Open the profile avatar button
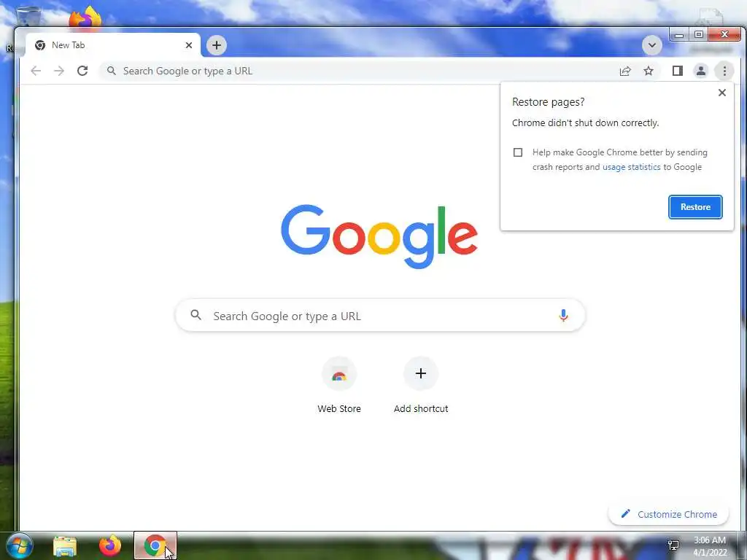Image resolution: width=747 pixels, height=560 pixels. (x=701, y=71)
